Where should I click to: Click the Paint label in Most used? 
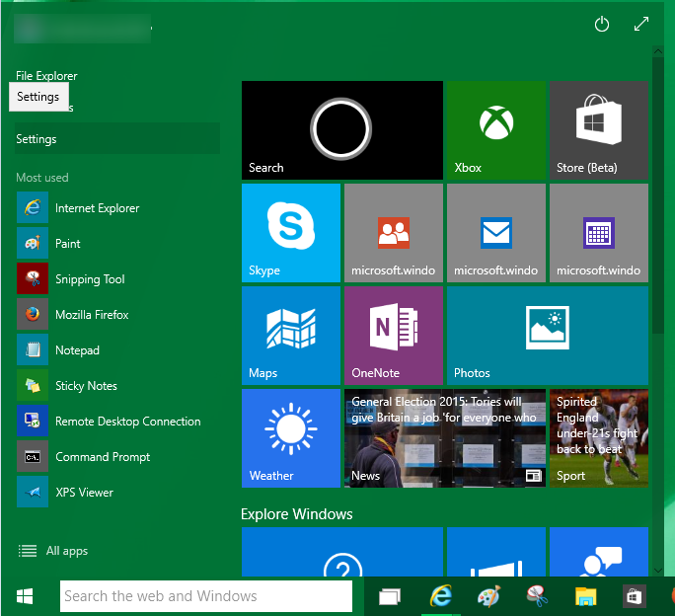[67, 244]
